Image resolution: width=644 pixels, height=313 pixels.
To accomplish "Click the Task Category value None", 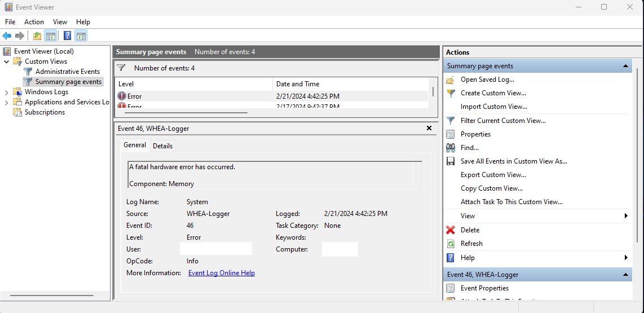I will coord(332,226).
